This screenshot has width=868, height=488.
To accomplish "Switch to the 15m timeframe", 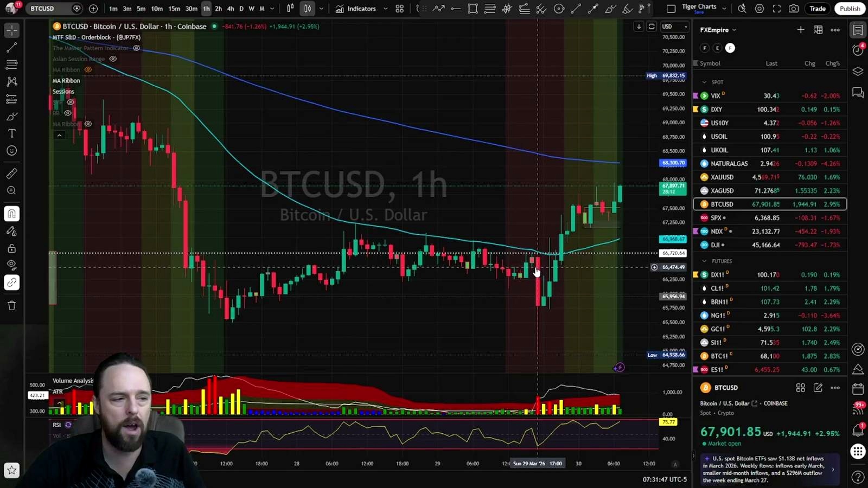I will pos(174,9).
